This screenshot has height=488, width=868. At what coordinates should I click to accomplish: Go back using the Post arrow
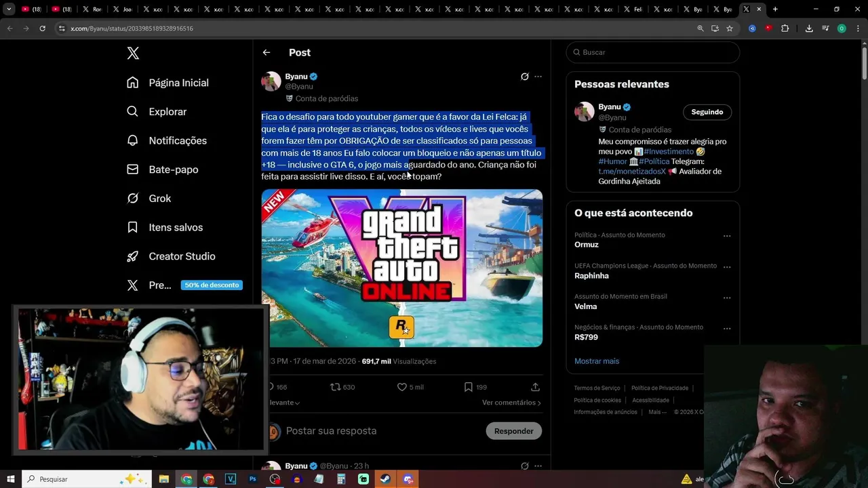click(x=267, y=52)
